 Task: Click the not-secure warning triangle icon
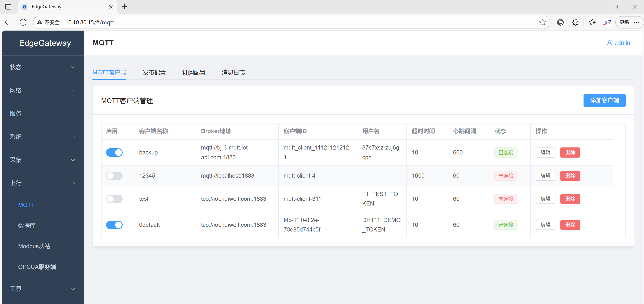coord(39,22)
